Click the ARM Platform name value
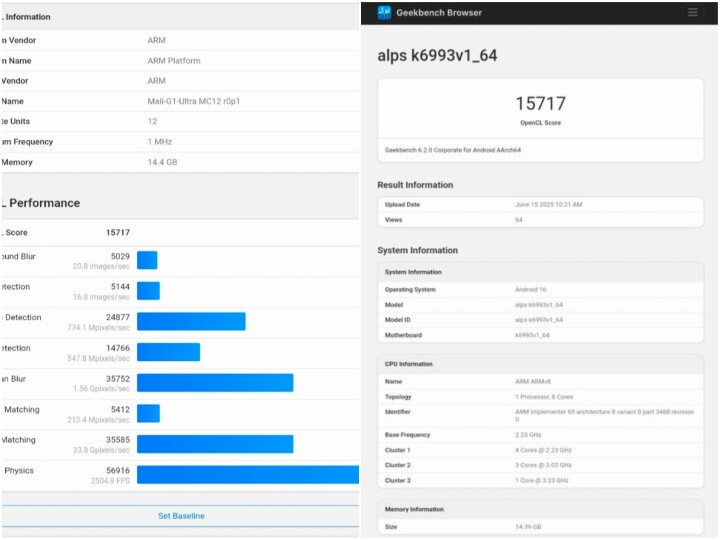 click(x=174, y=61)
